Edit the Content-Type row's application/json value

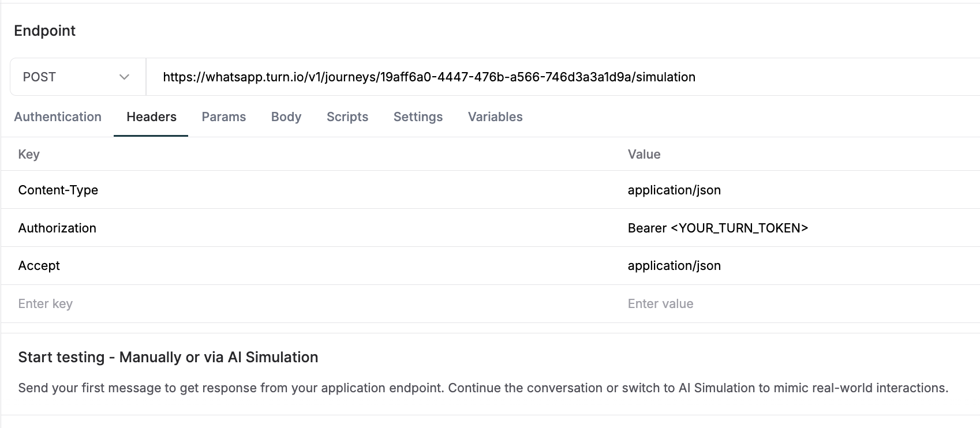tap(674, 190)
